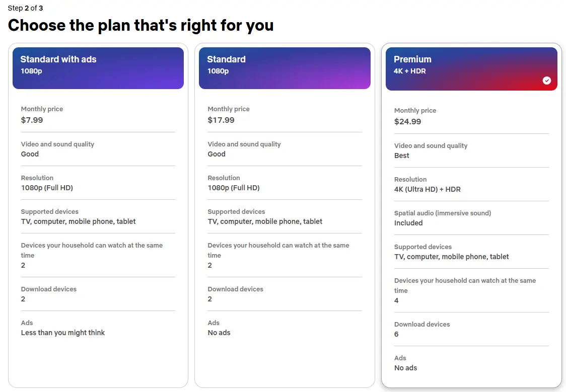Click "Best" video and sound quality
The image size is (566, 392).
(401, 155)
